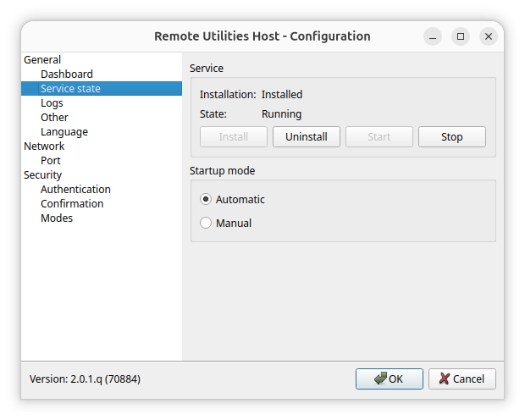525x420 pixels.
Task: Maximize the Configuration window
Action: point(461,36)
